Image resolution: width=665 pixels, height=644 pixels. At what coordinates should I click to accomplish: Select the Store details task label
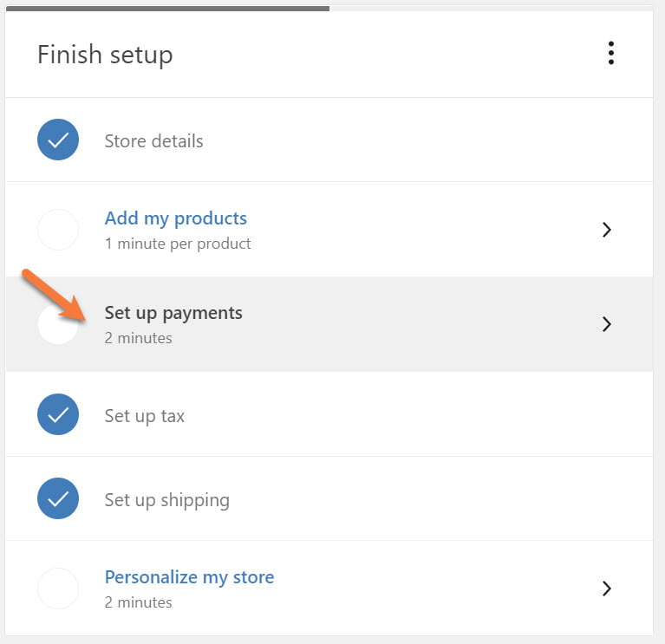pyautogui.click(x=153, y=141)
